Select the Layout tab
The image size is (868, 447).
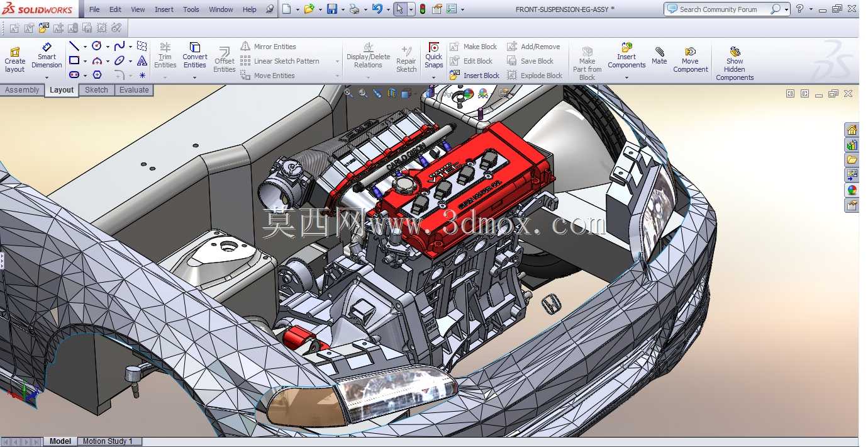pyautogui.click(x=62, y=90)
